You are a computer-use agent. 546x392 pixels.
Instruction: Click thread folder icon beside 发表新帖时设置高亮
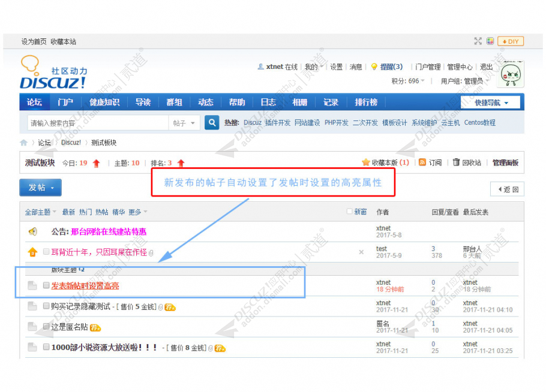tap(32, 285)
